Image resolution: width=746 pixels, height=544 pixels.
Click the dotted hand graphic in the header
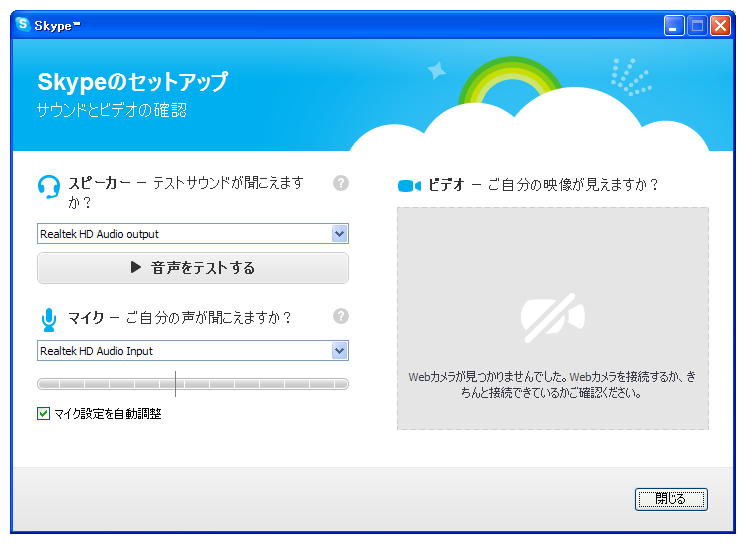click(629, 77)
